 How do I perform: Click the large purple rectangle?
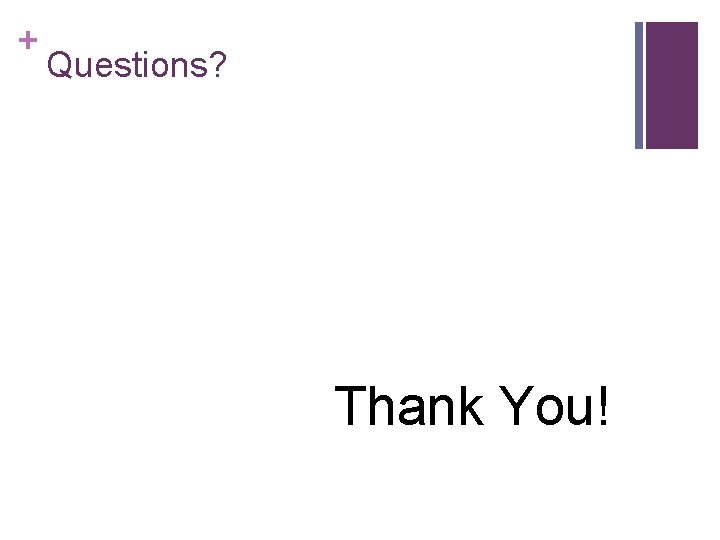(672, 85)
